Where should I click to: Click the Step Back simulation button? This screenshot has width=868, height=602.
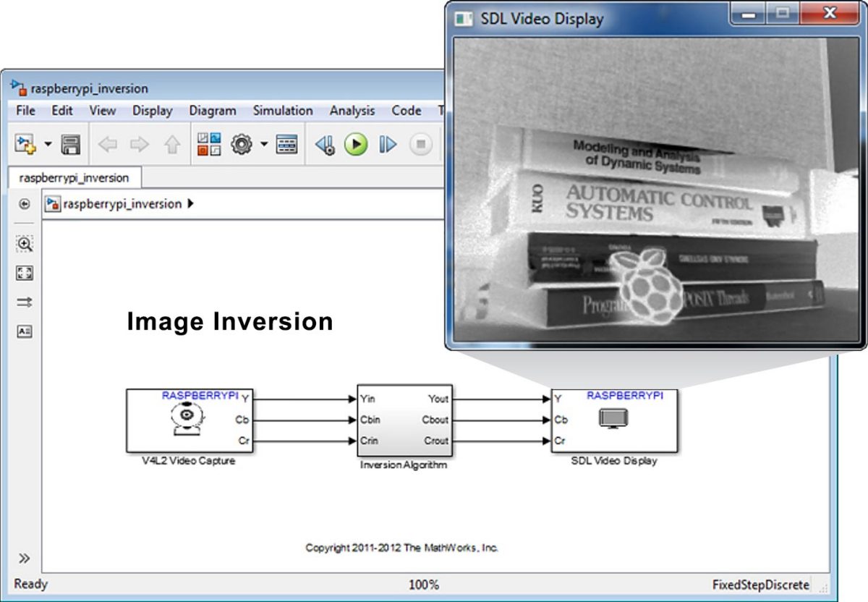(x=325, y=145)
